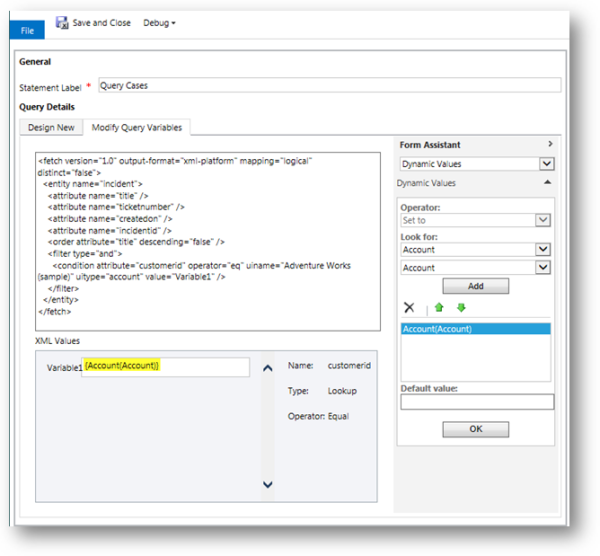600x556 pixels.
Task: Switch to the Design New tab
Action: point(51,127)
